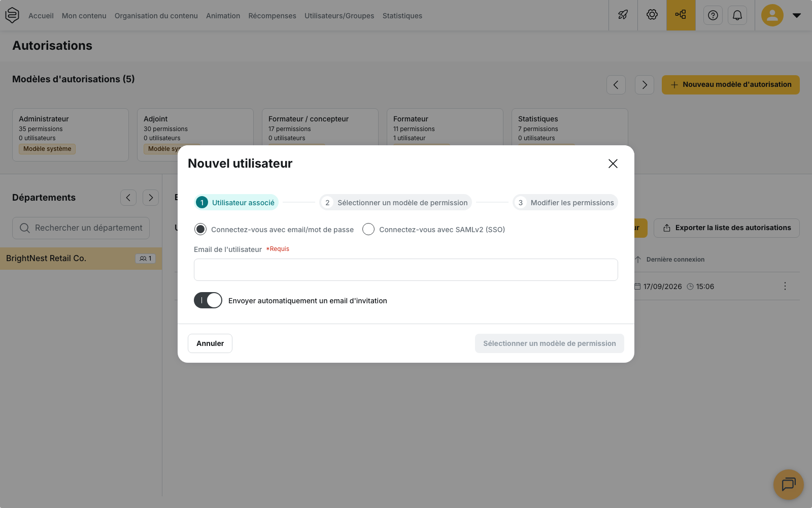Click the app logo icon in header
Screen dimensions: 812x508
point(12,15)
